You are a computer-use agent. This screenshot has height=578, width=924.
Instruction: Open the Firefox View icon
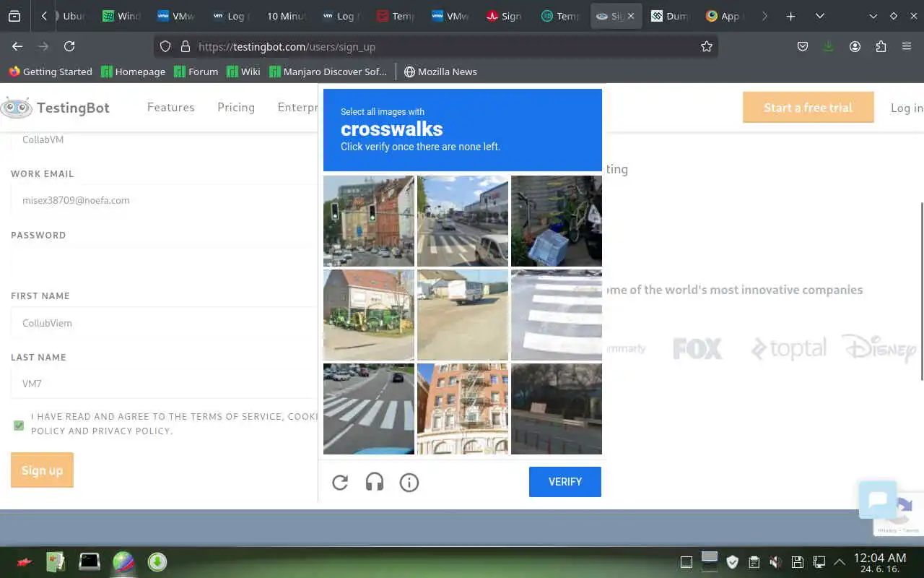[14, 16]
